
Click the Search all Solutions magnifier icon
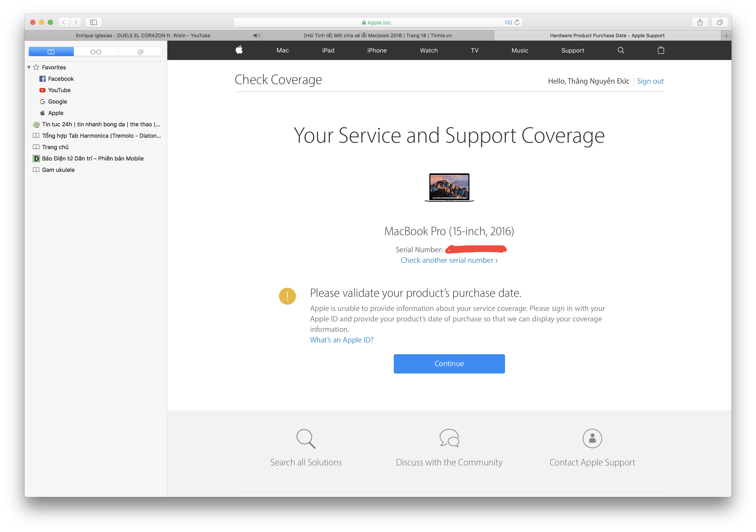click(306, 439)
